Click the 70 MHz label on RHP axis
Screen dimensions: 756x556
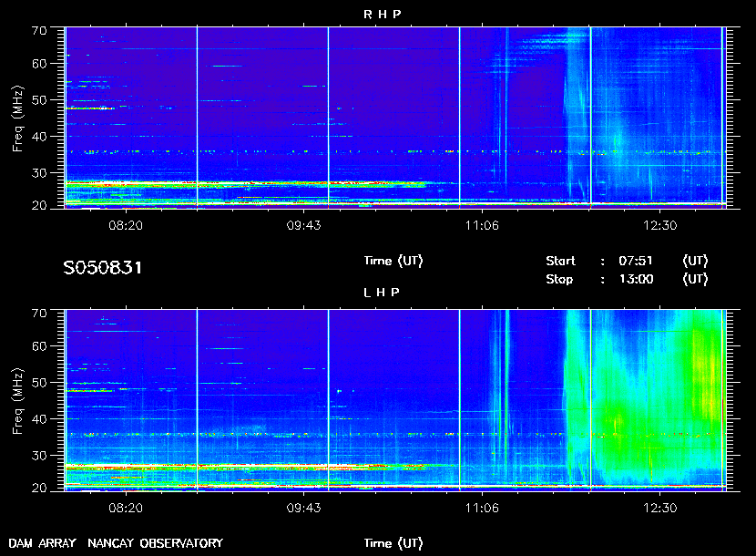pyautogui.click(x=39, y=31)
